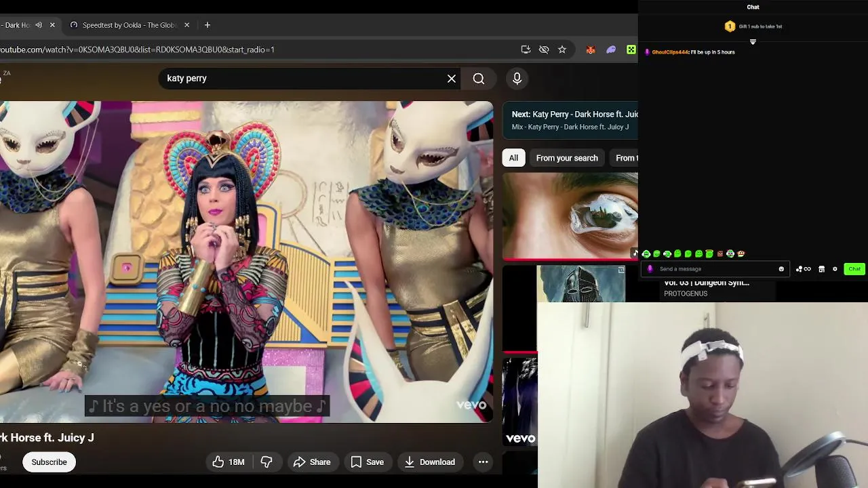Image resolution: width=868 pixels, height=488 pixels.
Task: Click the crossed-out eye icon in address bar
Action: pyautogui.click(x=544, y=49)
